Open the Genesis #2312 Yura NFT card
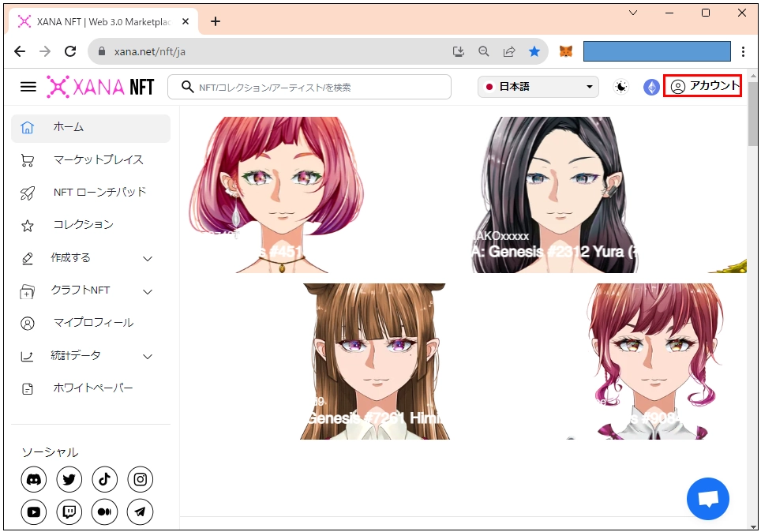Screen dimensions: 761x532 coord(556,195)
